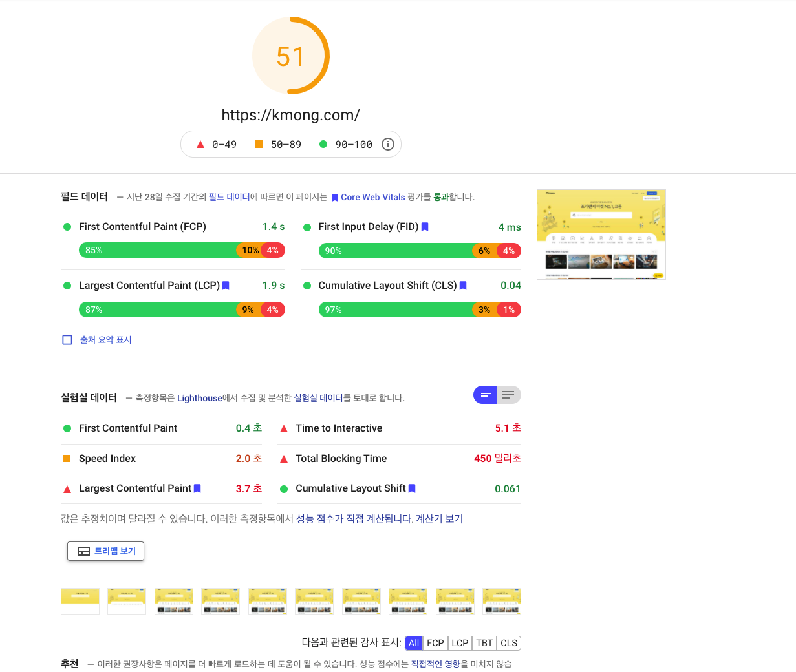Filter audits by TBT
The width and height of the screenshot is (796, 672).
click(484, 643)
